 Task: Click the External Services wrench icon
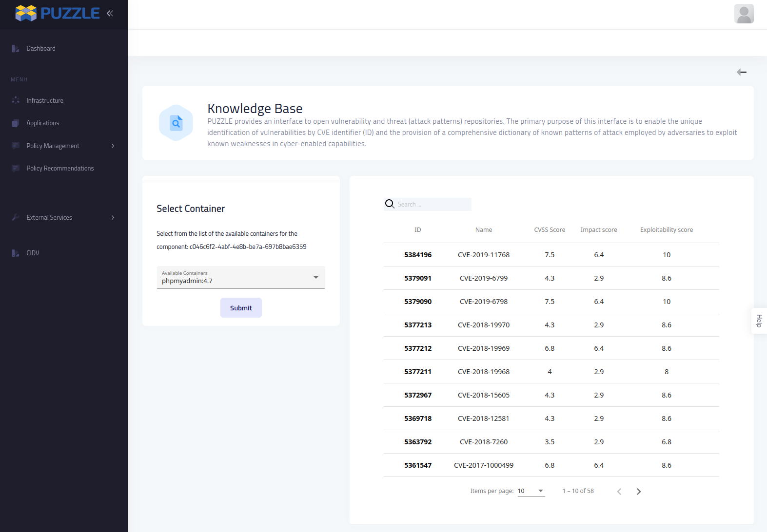(x=16, y=217)
